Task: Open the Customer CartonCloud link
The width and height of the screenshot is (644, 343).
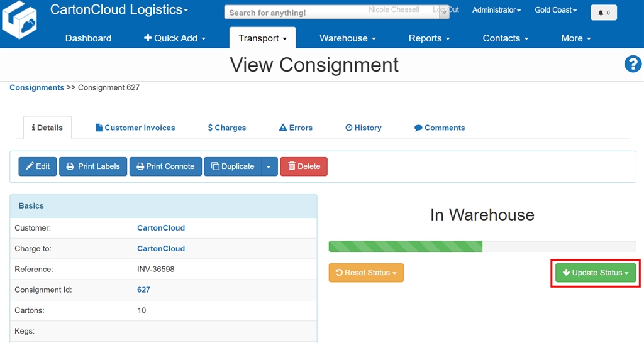Action: coord(161,227)
